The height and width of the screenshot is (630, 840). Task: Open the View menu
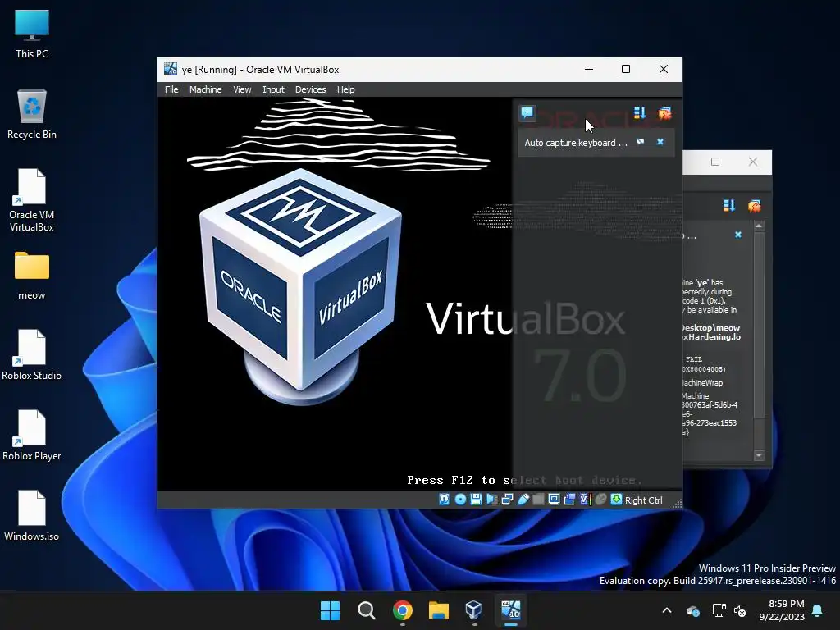242,89
